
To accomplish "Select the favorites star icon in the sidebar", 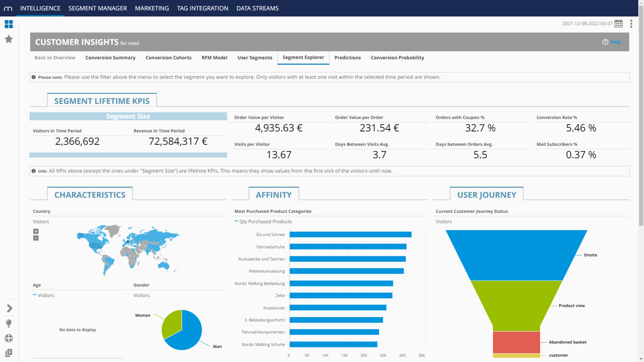I will pos(9,39).
